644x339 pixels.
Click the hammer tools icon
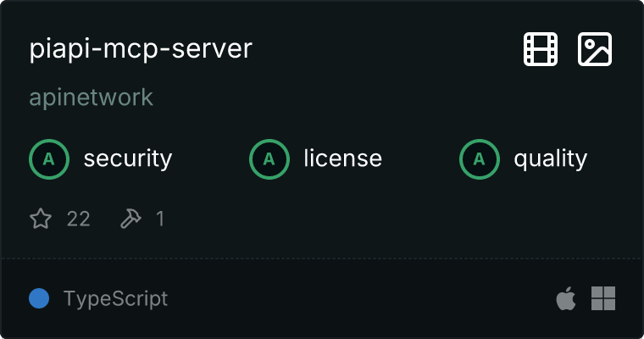(130, 220)
